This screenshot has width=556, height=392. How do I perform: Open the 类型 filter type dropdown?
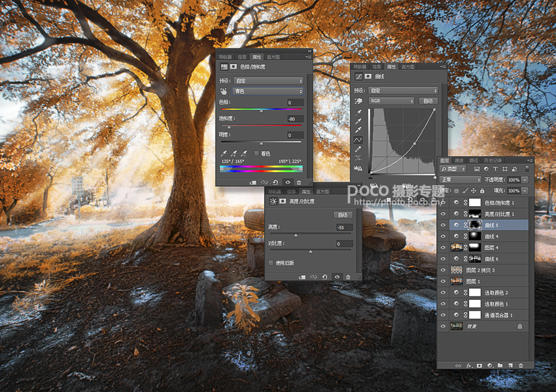click(453, 169)
